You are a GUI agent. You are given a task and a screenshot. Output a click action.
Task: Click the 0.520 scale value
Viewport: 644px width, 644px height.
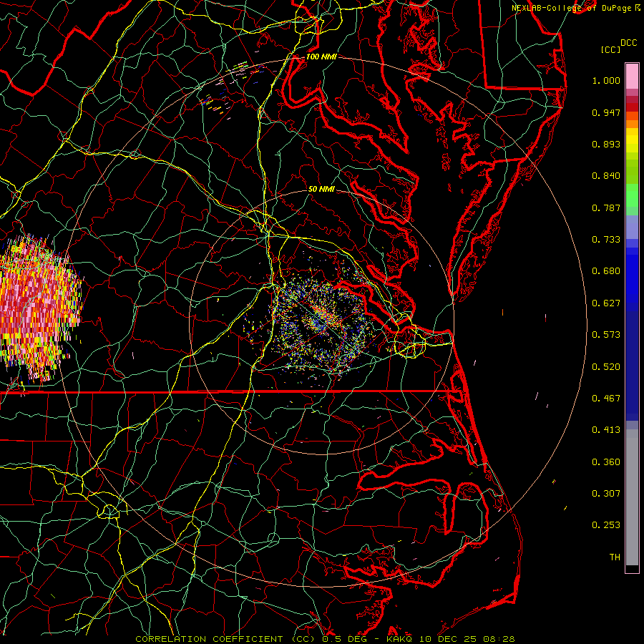(x=606, y=367)
